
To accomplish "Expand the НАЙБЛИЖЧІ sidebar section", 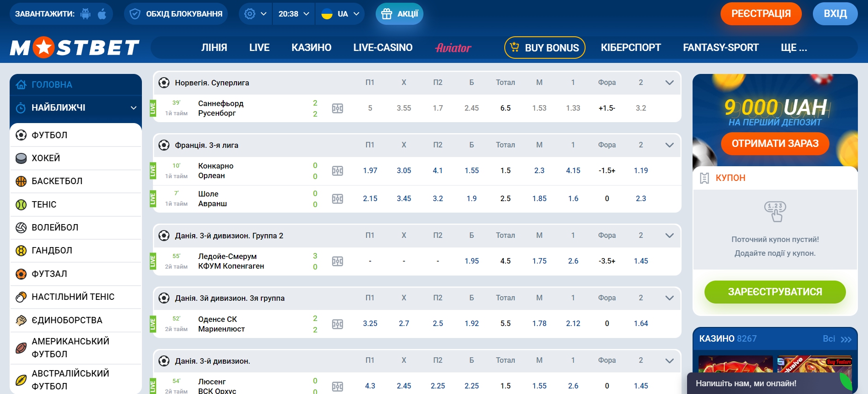I will click(x=133, y=108).
